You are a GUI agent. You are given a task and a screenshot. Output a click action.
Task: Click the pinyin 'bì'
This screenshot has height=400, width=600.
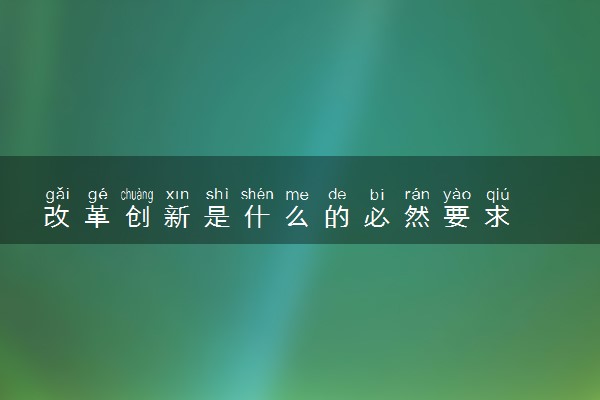tap(377, 194)
